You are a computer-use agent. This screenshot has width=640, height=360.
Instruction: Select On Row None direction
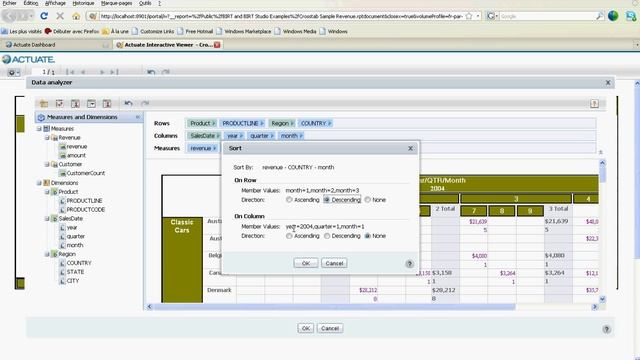(367, 200)
